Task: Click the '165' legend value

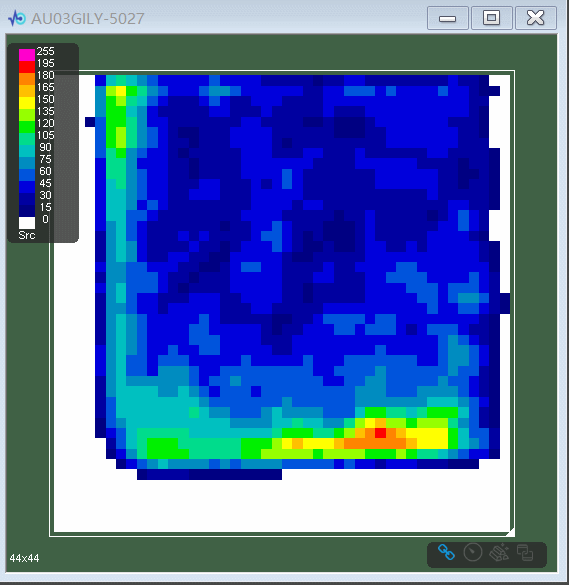Action: (x=46, y=87)
